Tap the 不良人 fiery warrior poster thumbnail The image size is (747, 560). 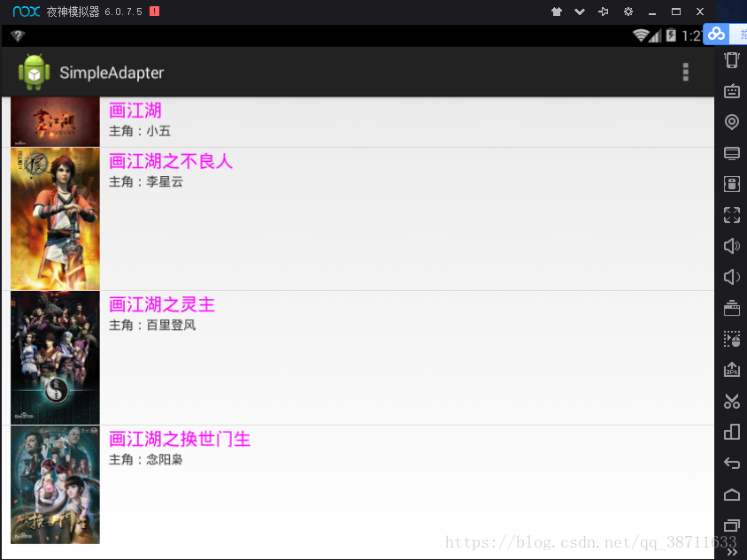coord(55,219)
